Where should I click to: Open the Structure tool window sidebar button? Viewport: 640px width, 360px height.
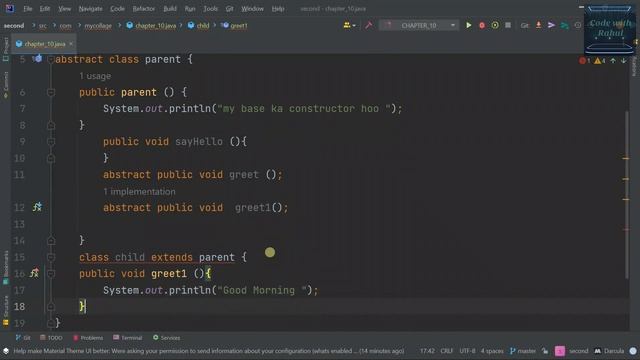(5, 310)
